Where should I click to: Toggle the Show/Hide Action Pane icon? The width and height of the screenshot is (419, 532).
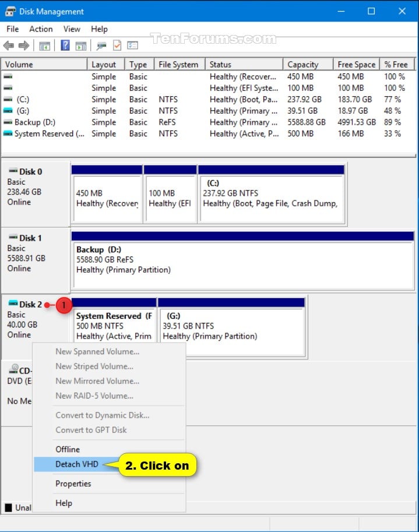click(81, 46)
